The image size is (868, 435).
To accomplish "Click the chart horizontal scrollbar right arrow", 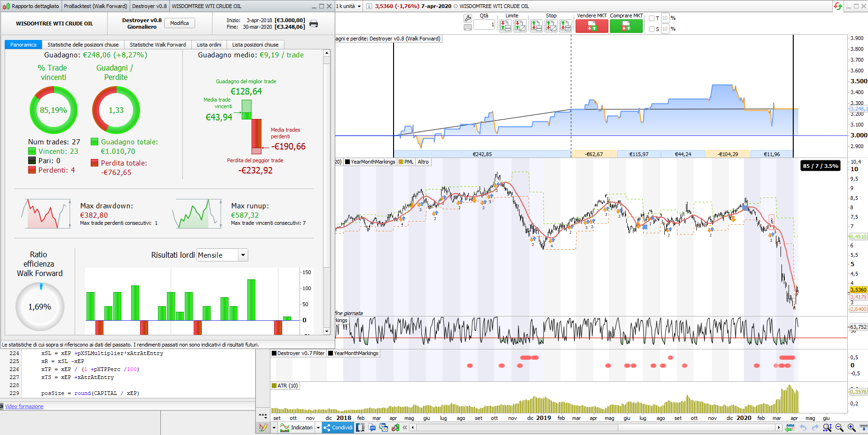I will [779, 427].
